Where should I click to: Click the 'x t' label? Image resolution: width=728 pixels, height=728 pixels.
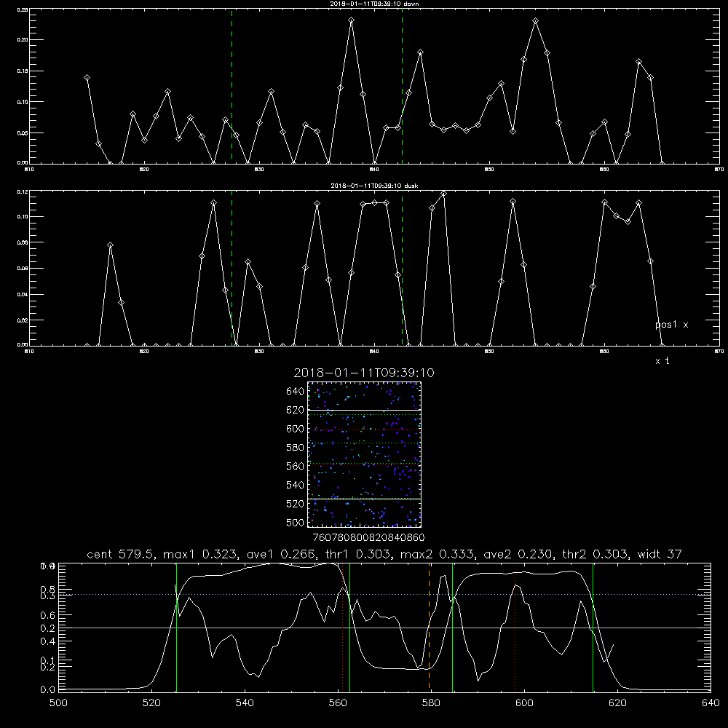[662, 361]
